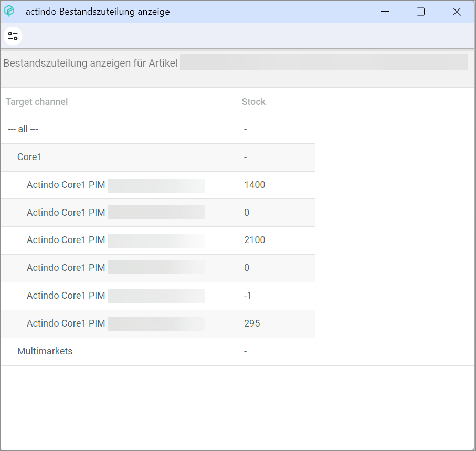Viewport: 476px width, 451px height.
Task: Minimize the actindo Bestandszuteilung window
Action: 385,12
